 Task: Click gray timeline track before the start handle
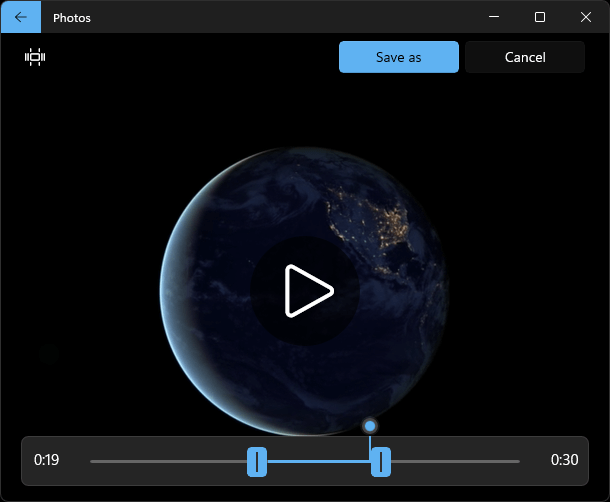(168, 462)
